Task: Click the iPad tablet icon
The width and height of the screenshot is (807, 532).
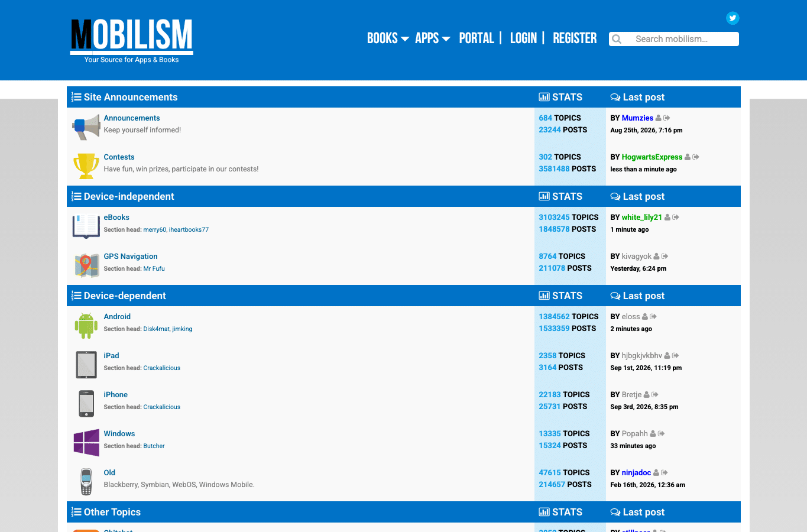Action: (86, 364)
